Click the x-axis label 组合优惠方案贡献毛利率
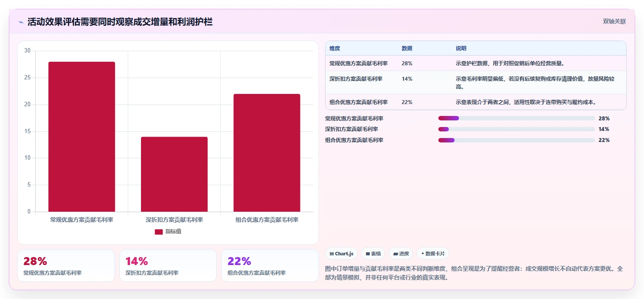The image size is (644, 299). point(267,220)
